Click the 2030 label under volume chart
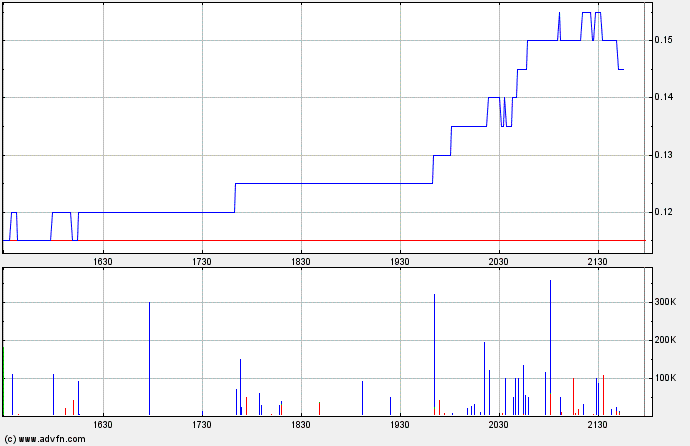The image size is (690, 446). click(x=499, y=424)
